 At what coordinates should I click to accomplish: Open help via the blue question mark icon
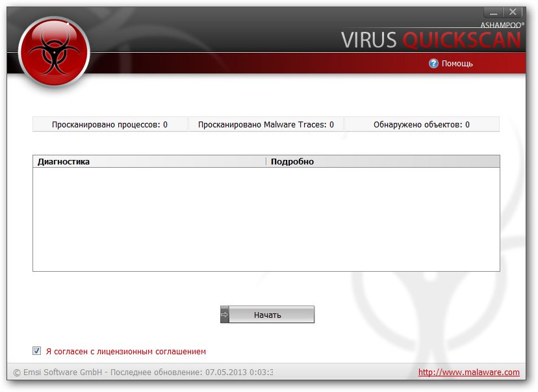[433, 64]
